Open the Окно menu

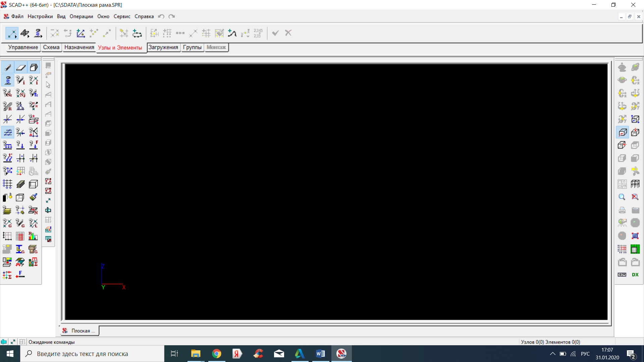(103, 16)
